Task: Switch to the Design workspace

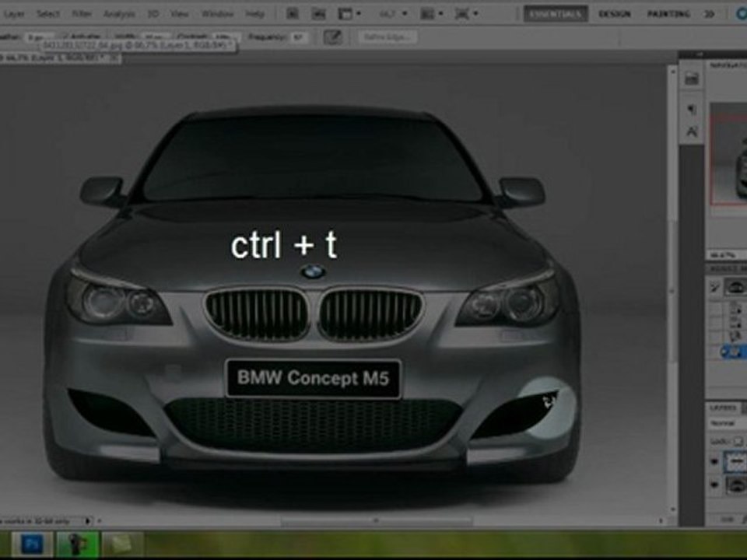Action: [x=615, y=14]
